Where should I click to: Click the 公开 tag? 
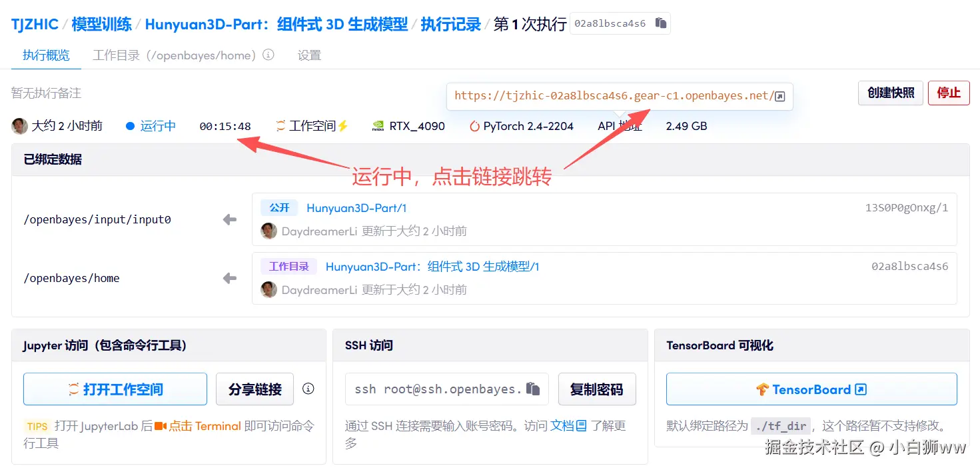tap(279, 208)
